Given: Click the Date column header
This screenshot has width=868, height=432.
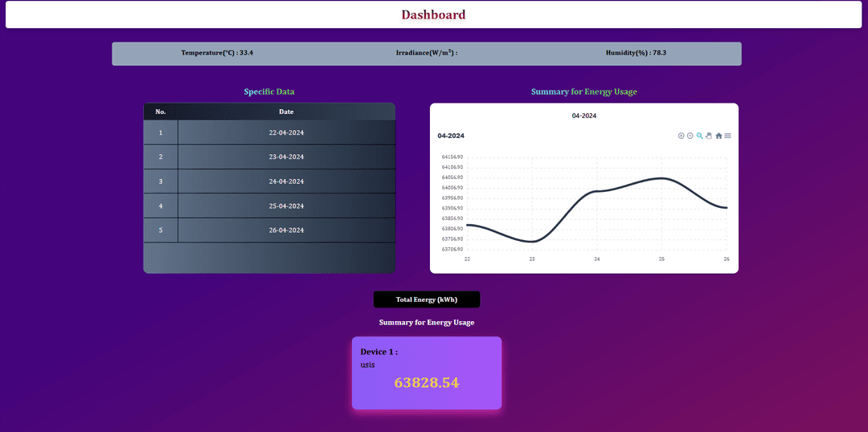Looking at the screenshot, I should (286, 112).
